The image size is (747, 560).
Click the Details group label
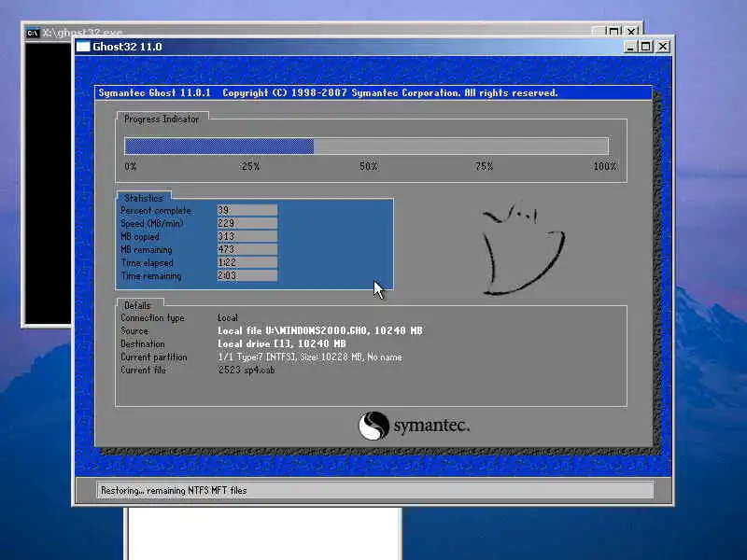click(x=137, y=305)
